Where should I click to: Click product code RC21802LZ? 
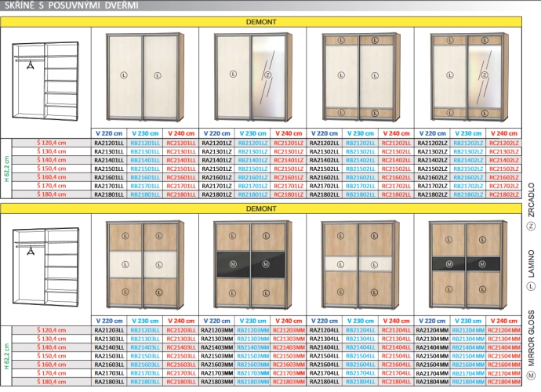coord(504,194)
